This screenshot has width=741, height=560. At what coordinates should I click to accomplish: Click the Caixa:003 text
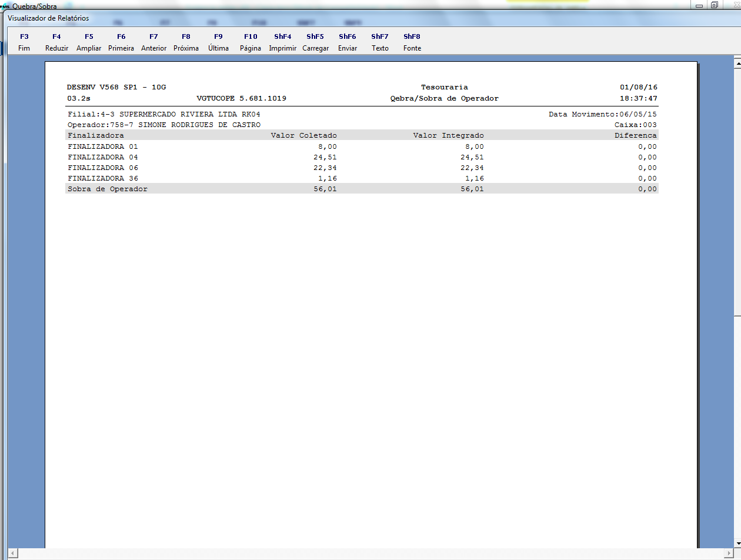tap(636, 125)
